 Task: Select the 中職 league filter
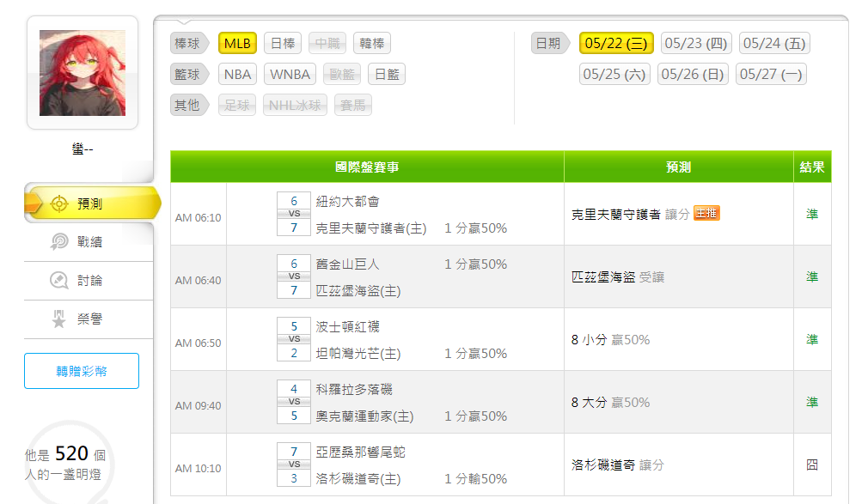point(327,43)
